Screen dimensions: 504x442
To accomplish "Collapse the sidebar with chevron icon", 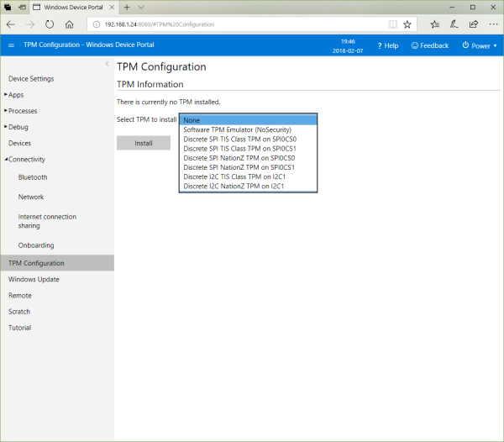I will pyautogui.click(x=107, y=64).
